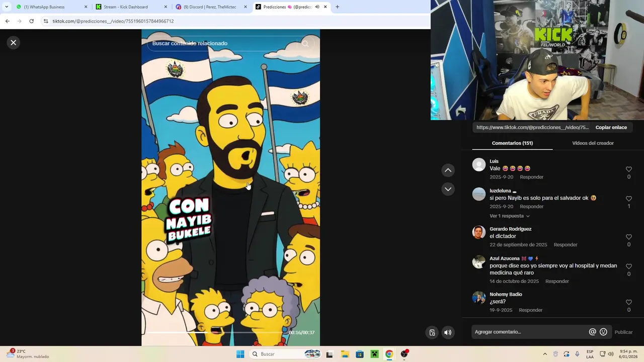Switch to the 'Videos del creador' tab
644x362 pixels.
tap(593, 143)
